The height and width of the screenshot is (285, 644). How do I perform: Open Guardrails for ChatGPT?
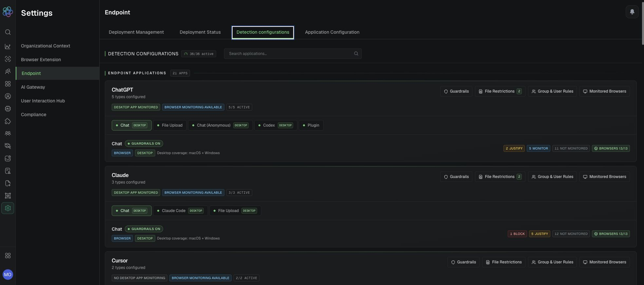[x=456, y=91]
